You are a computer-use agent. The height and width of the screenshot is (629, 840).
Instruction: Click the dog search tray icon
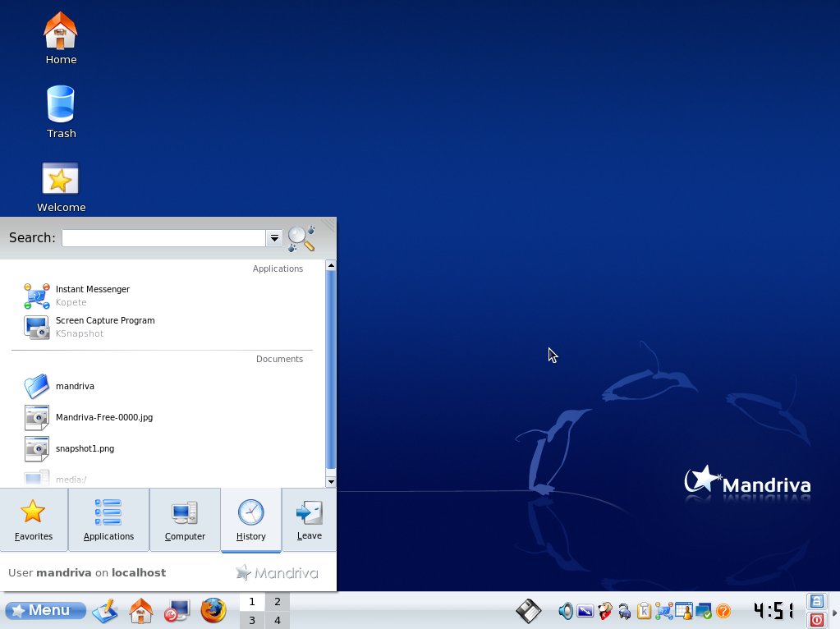click(x=605, y=611)
